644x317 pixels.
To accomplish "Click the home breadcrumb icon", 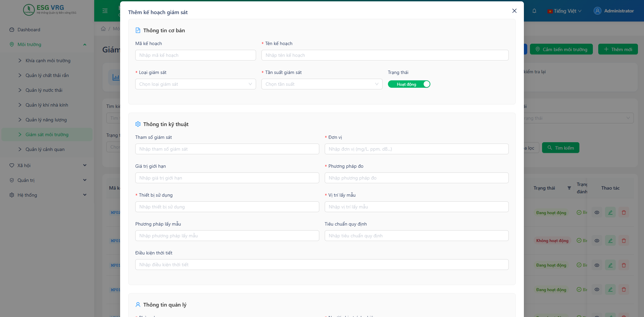I will (x=103, y=29).
